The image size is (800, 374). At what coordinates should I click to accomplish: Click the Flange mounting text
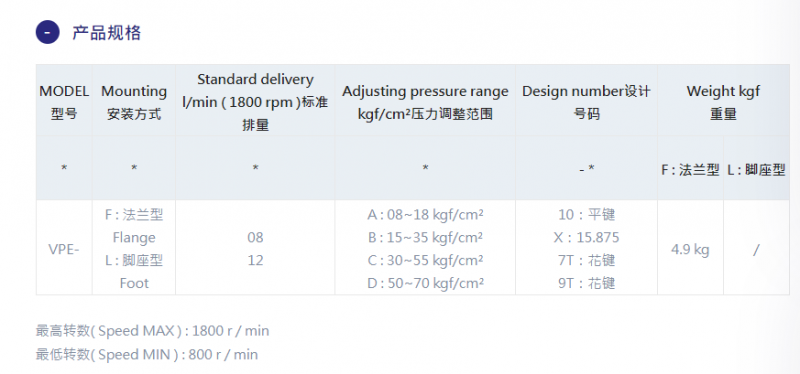[134, 238]
